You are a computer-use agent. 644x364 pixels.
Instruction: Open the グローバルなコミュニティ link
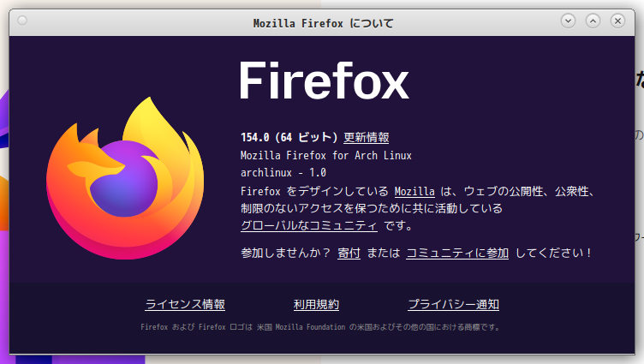click(x=309, y=225)
